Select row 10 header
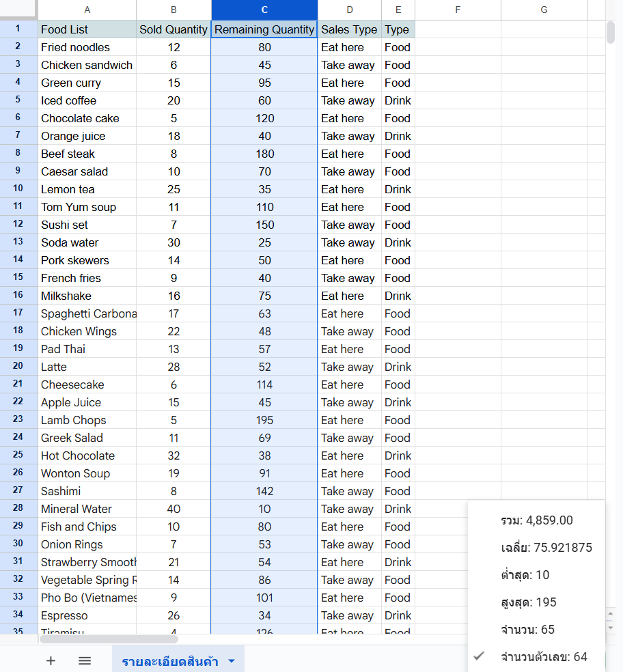Image resolution: width=623 pixels, height=672 pixels. (18, 189)
